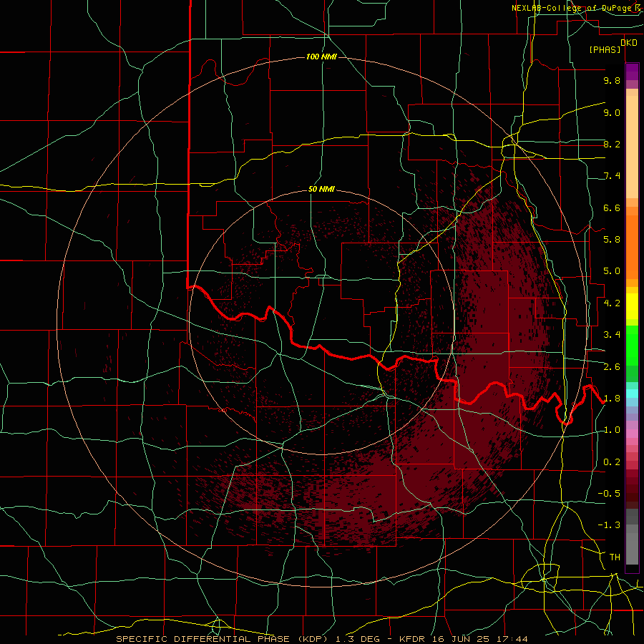Select the "DKD" product code label
Screen dimensions: 644x644
tap(629, 43)
